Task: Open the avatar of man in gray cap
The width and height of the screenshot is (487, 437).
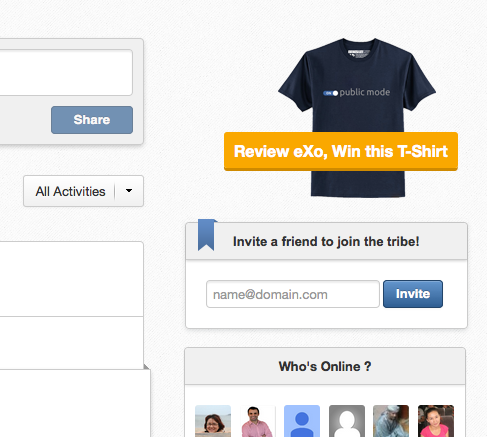Action: tap(391, 421)
